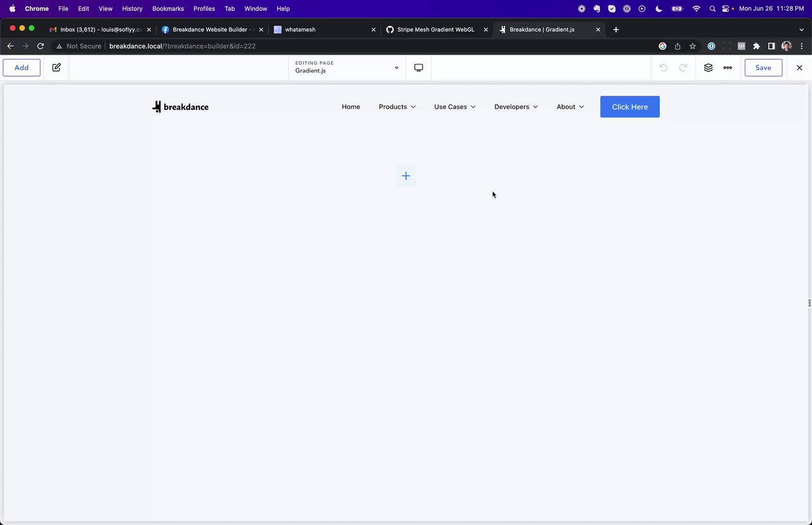The width and height of the screenshot is (812, 525).
Task: Expand the Products nav dropdown
Action: click(x=397, y=107)
